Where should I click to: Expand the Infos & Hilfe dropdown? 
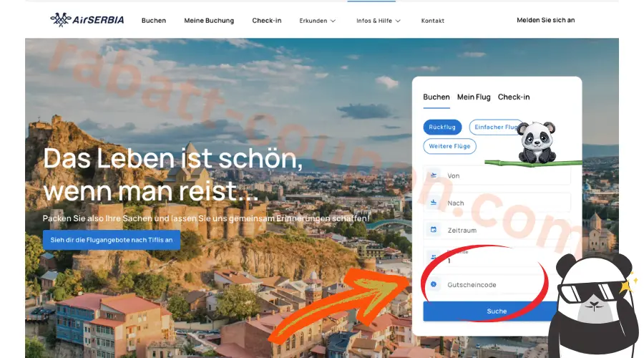379,21
